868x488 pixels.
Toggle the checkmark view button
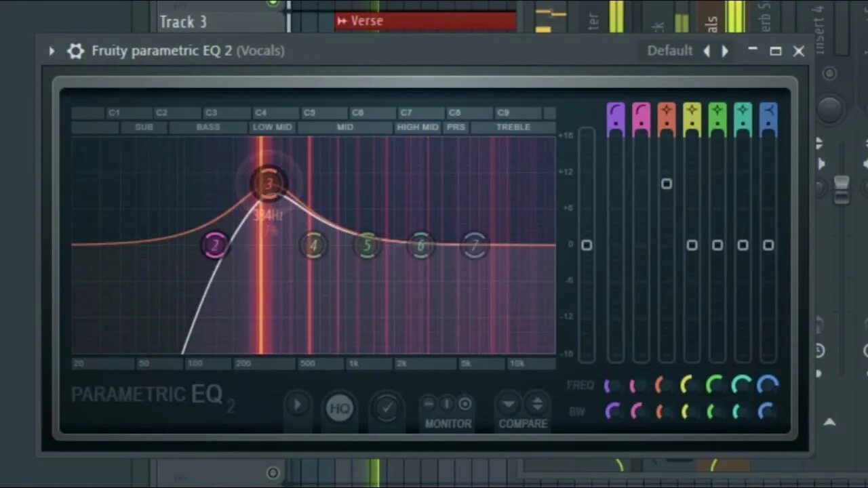387,407
